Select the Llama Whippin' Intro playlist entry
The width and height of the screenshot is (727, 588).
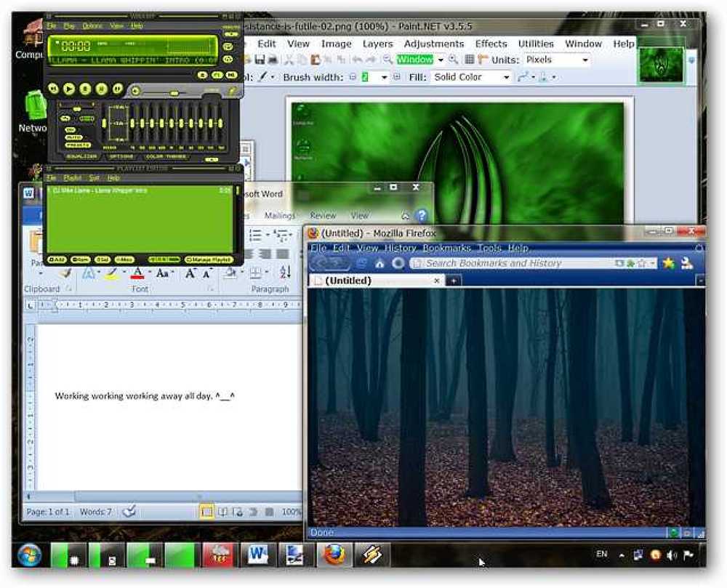pyautogui.click(x=139, y=190)
